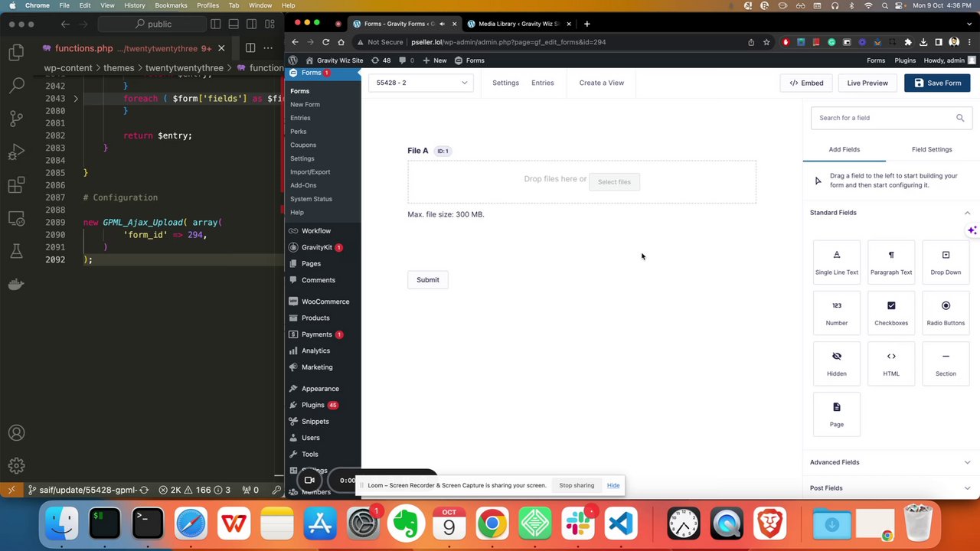Viewport: 980px width, 551px height.
Task: Add Hidden field
Action: coord(837,363)
